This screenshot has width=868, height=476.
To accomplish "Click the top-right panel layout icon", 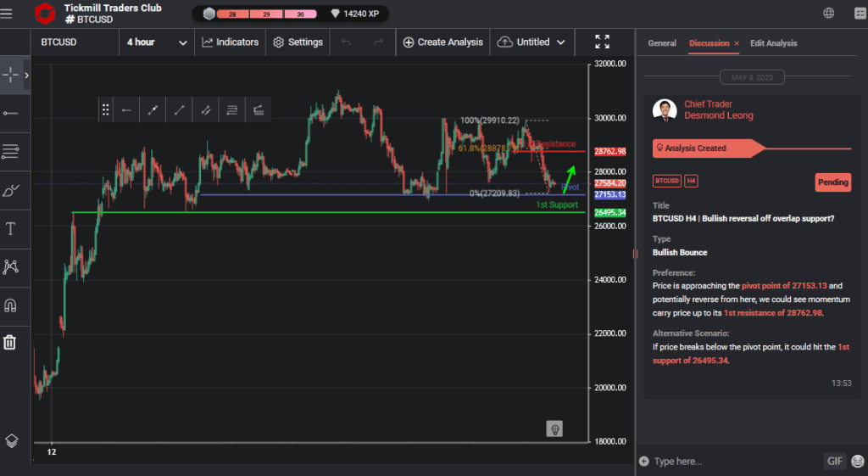I will click(860, 13).
